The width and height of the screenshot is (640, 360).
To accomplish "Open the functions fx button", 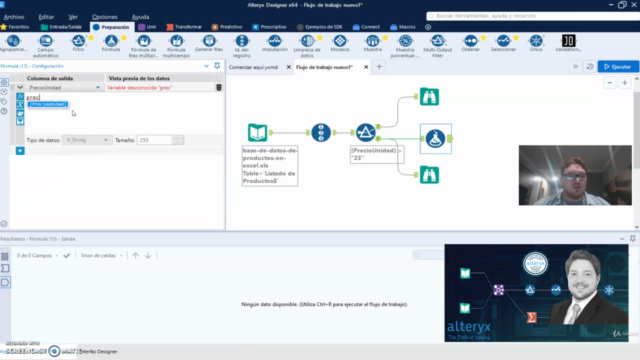I will (x=20, y=97).
